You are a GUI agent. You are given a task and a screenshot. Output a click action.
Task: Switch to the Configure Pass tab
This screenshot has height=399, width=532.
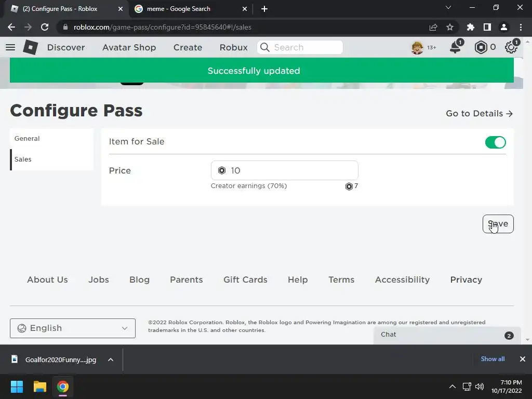click(x=64, y=9)
